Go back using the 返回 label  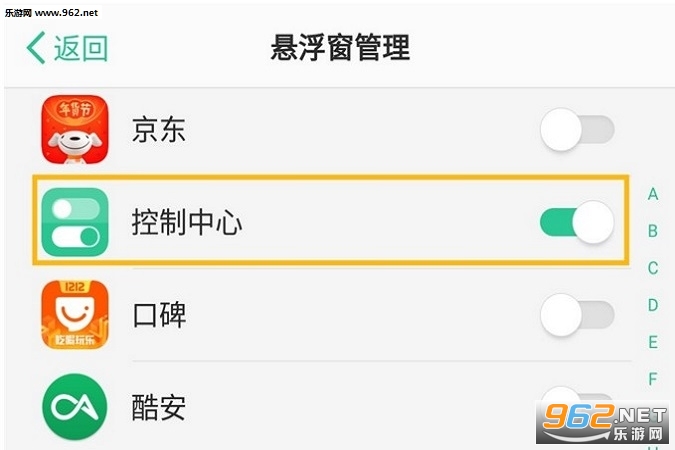[81, 47]
